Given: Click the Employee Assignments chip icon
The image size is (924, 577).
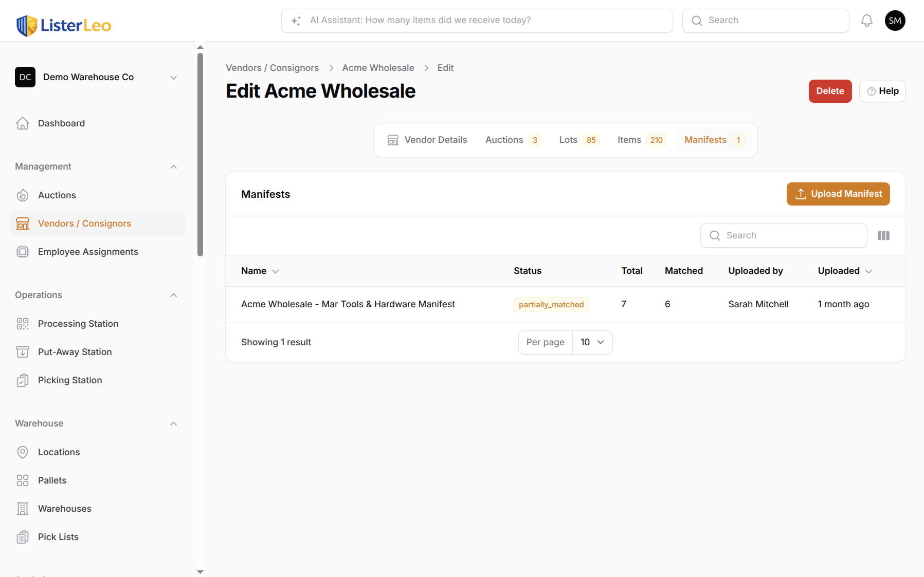Looking at the screenshot, I should (23, 252).
